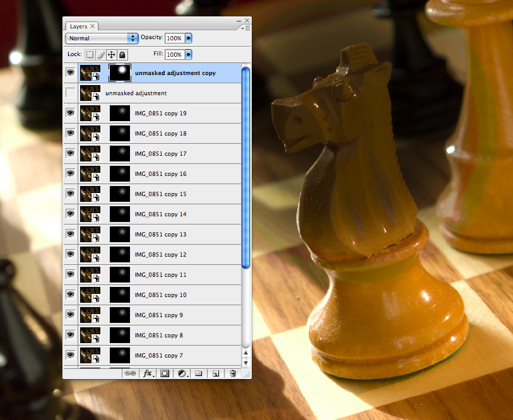
Task: Toggle lock image pixels brush icon
Action: [x=100, y=55]
